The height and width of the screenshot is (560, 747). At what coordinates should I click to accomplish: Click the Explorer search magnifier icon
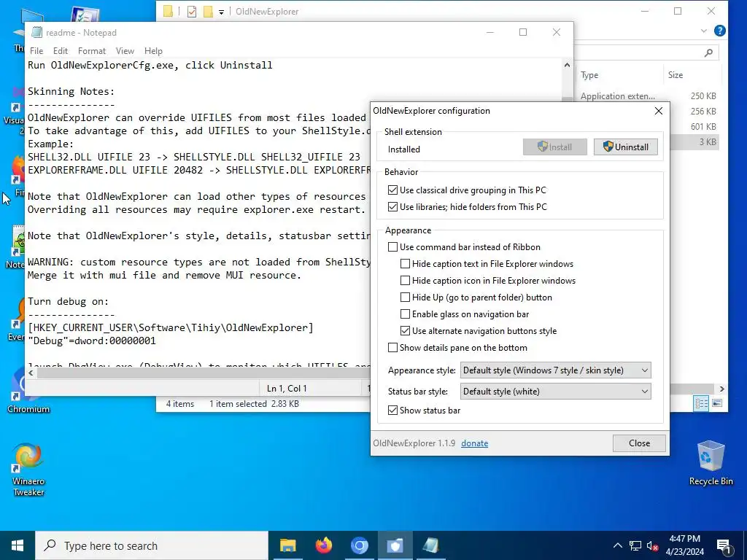point(708,52)
